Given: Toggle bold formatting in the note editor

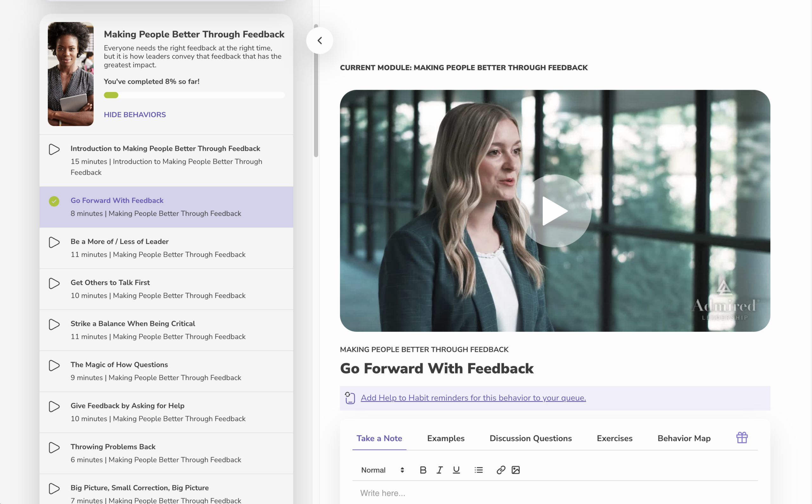Looking at the screenshot, I should (x=423, y=470).
